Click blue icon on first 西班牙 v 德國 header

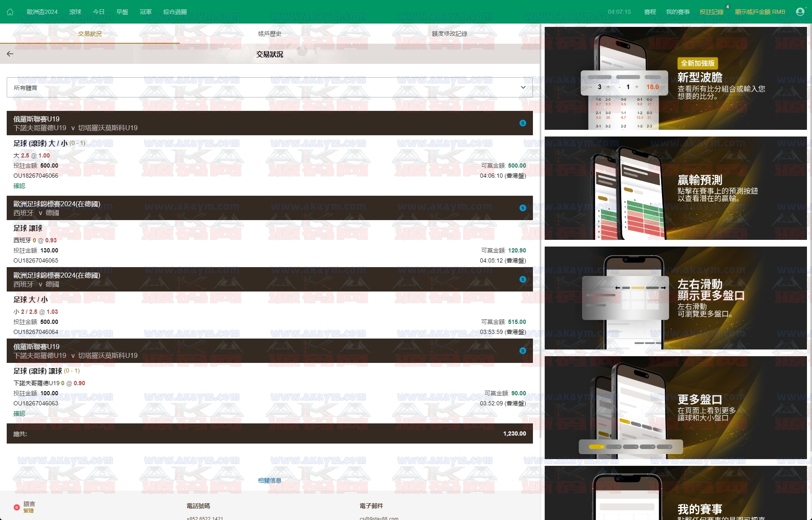click(522, 208)
